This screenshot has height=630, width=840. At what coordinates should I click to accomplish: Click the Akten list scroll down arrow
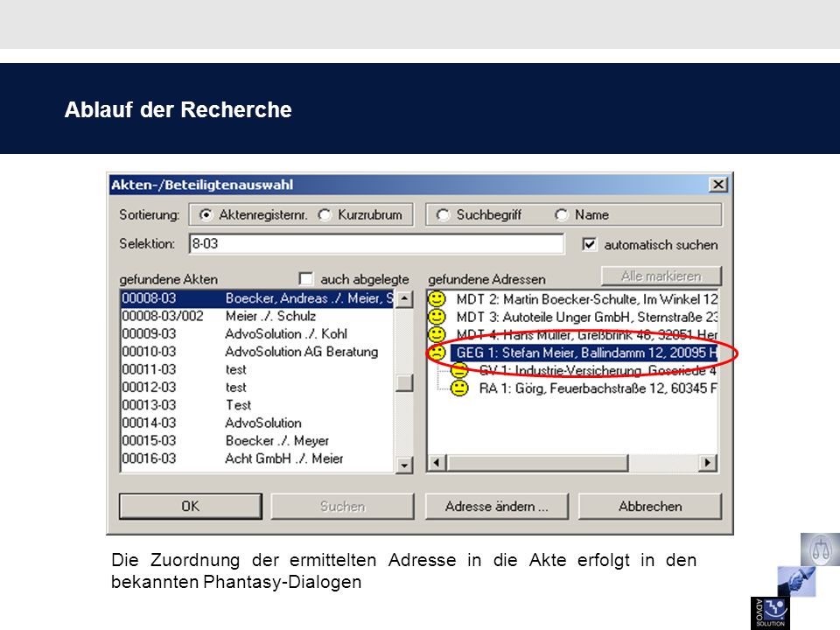click(x=404, y=465)
